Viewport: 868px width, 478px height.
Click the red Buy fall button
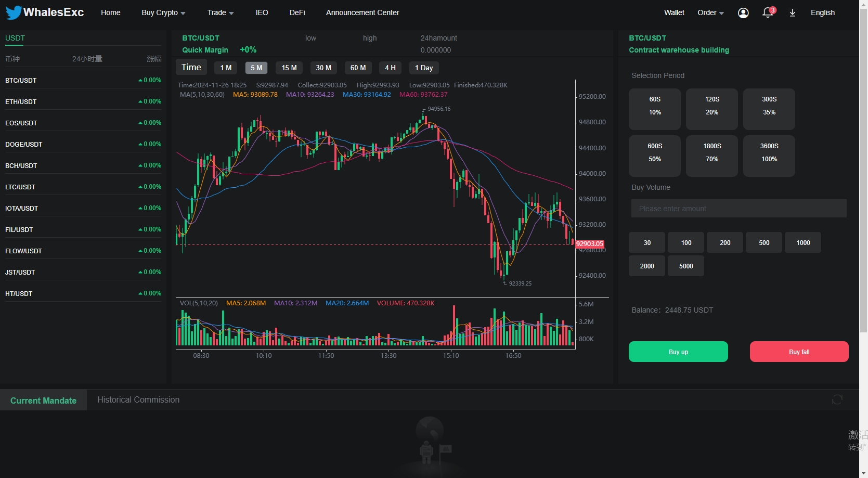(x=799, y=352)
